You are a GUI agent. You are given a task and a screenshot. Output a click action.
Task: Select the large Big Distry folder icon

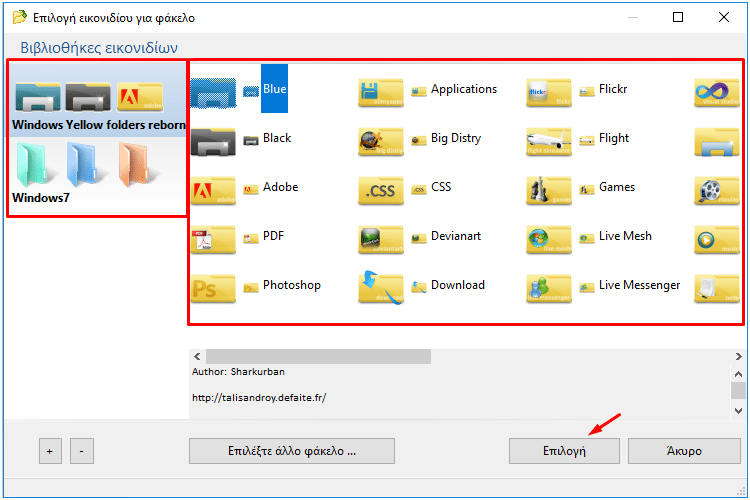pyautogui.click(x=381, y=142)
